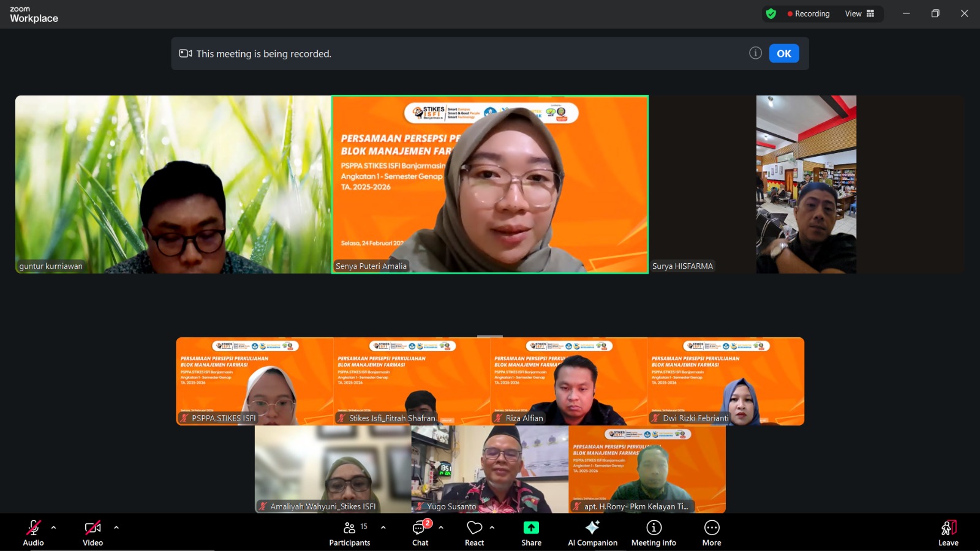Image resolution: width=980 pixels, height=551 pixels.
Task: Click the green encryption shield icon
Action: (x=771, y=13)
